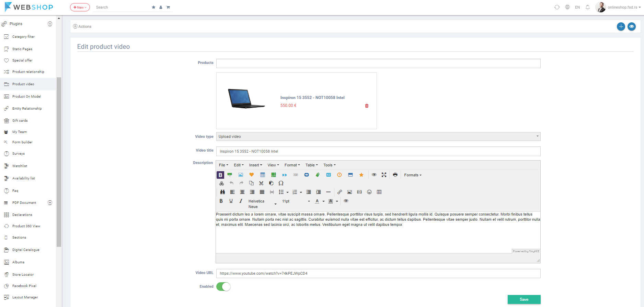Open the editor Edit menu
The height and width of the screenshot is (307, 644).
click(239, 165)
